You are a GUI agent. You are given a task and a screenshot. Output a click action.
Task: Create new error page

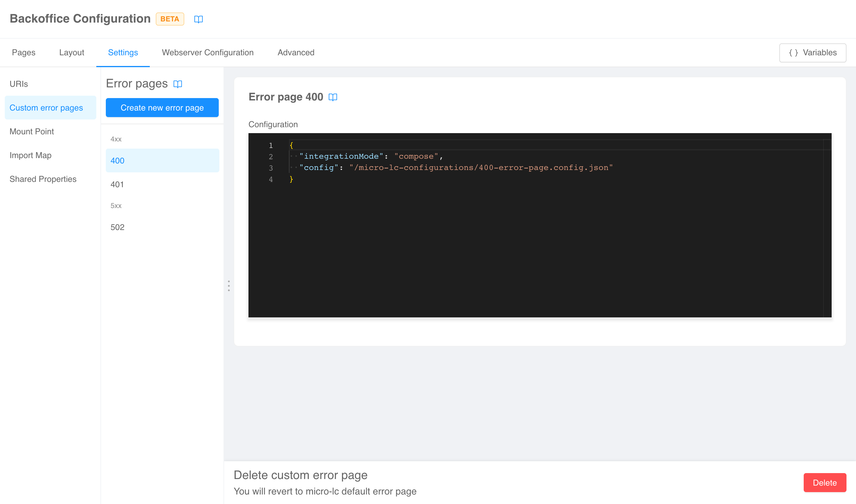click(162, 107)
